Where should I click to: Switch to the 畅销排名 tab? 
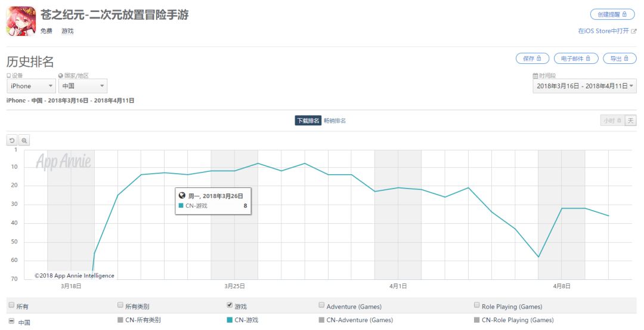(x=335, y=121)
